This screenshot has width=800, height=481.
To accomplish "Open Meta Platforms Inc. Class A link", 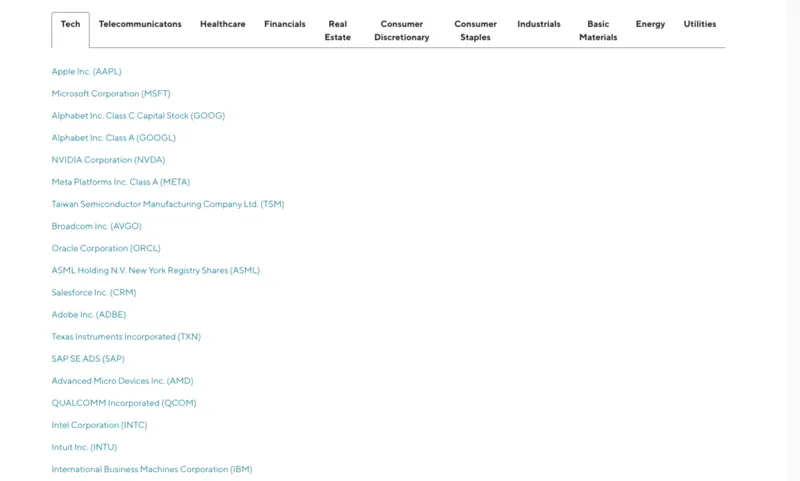I will click(x=121, y=182).
